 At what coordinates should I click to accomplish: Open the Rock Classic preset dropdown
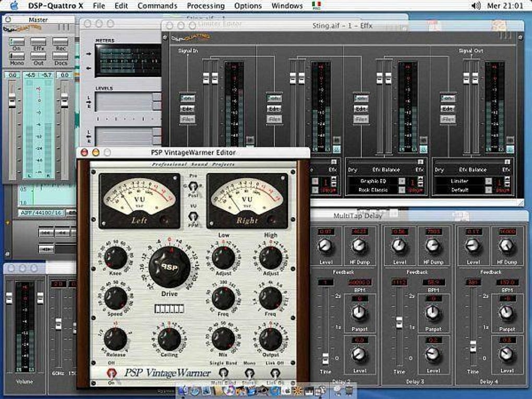[x=402, y=190]
